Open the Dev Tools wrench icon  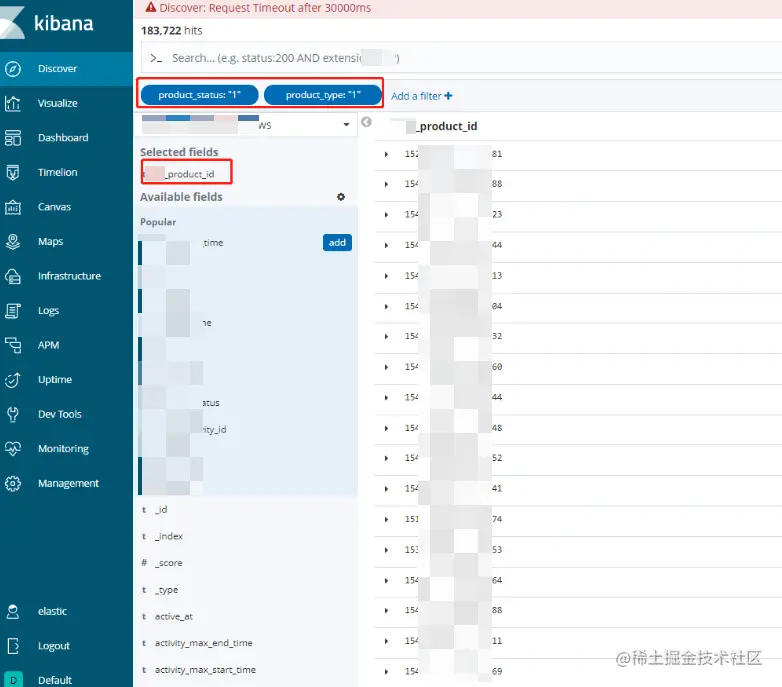12,414
